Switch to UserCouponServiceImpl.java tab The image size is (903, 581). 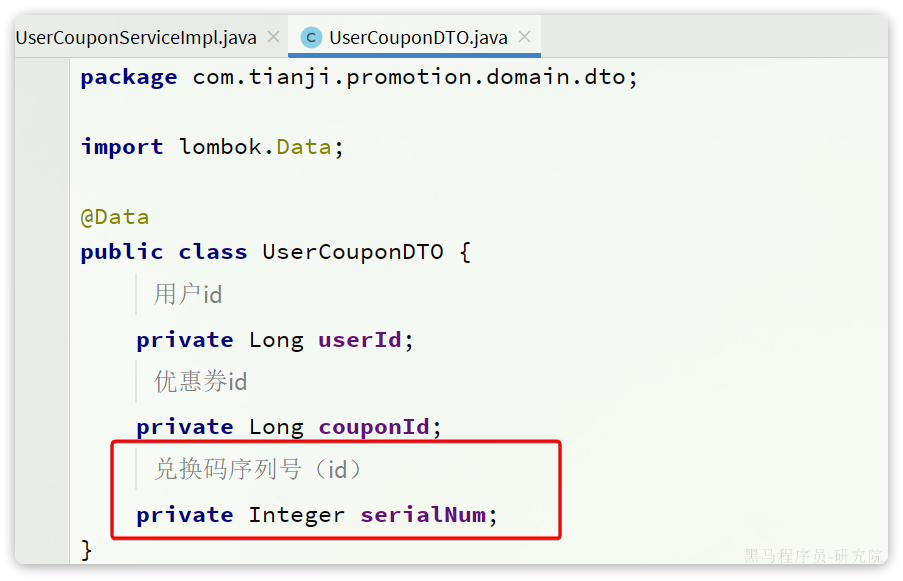click(x=136, y=38)
